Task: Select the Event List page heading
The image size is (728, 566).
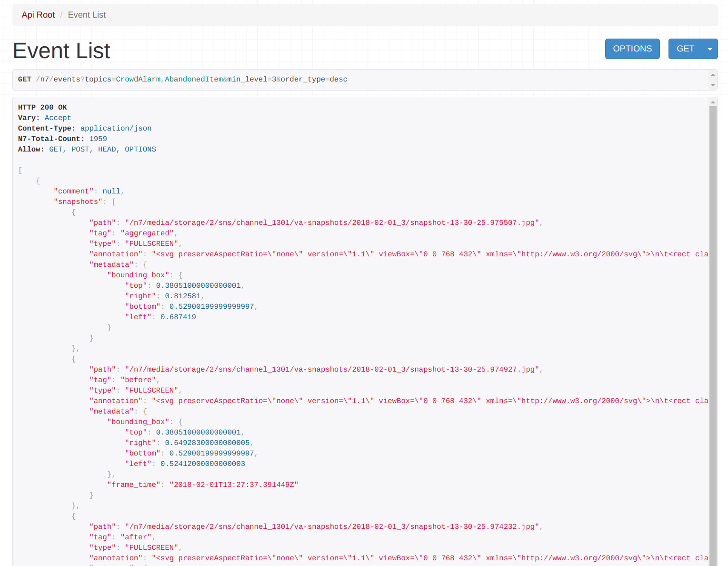Action: click(61, 51)
